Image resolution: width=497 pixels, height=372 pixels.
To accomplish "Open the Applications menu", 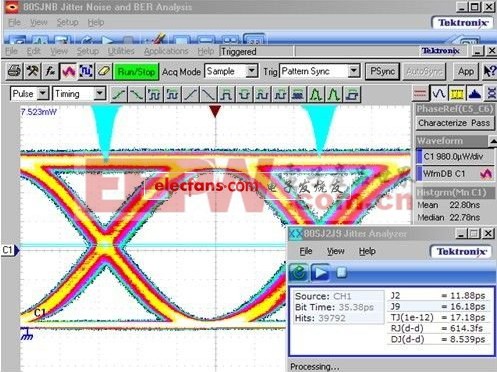I will point(166,51).
